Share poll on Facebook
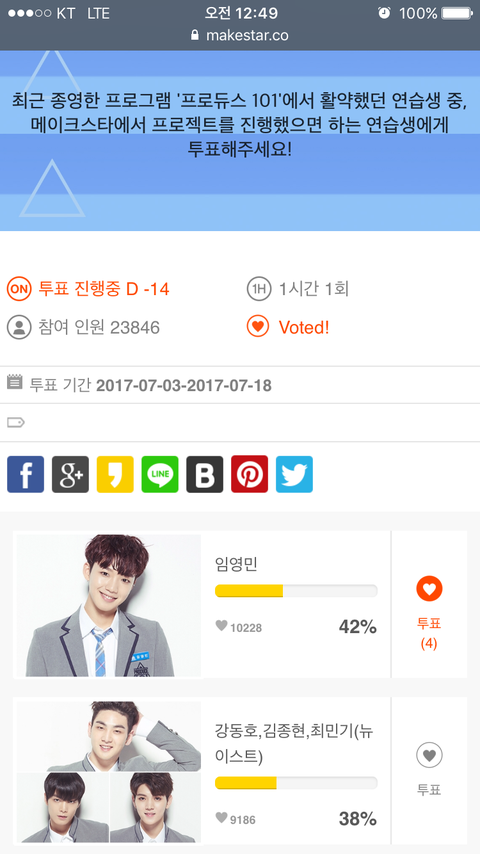 click(x=26, y=474)
